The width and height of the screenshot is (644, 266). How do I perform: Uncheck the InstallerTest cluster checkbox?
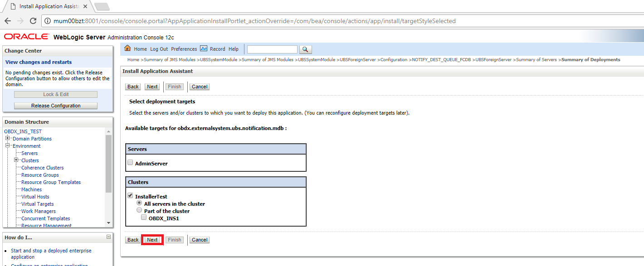[x=130, y=196]
